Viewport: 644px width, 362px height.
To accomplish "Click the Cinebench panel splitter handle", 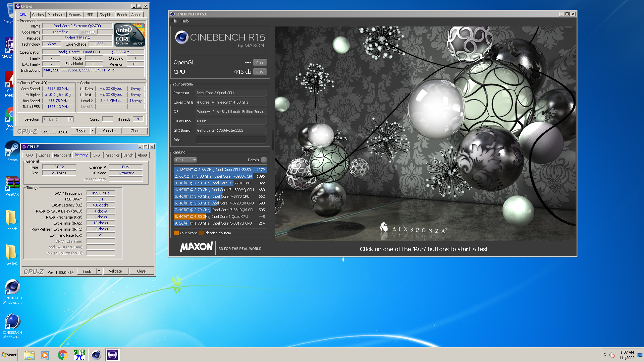I will pos(273,140).
